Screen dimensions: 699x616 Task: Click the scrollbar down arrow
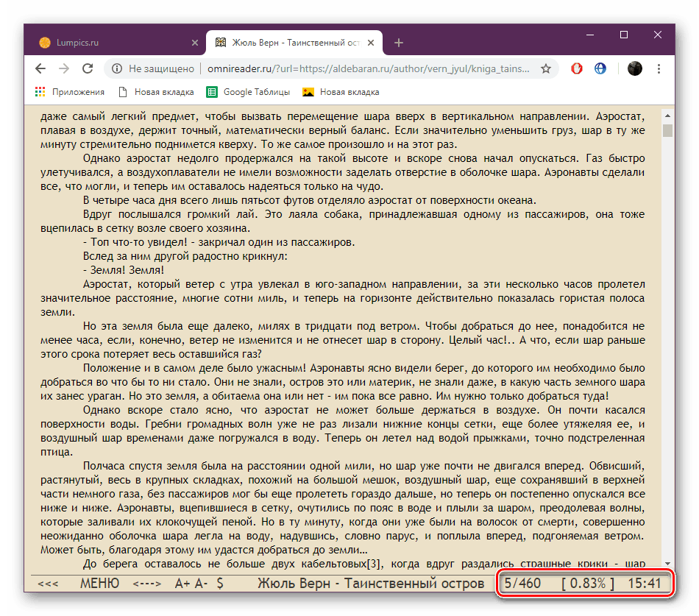pyautogui.click(x=667, y=564)
